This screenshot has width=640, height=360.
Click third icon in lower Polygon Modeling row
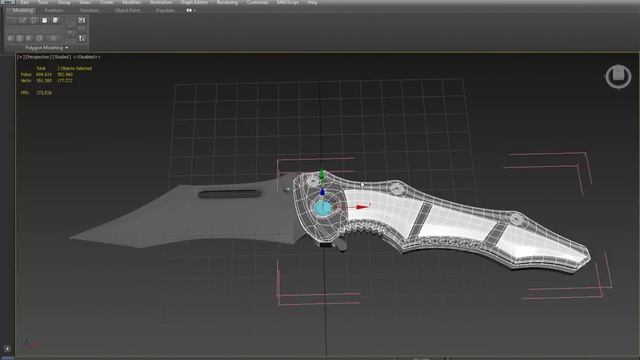[29, 38]
